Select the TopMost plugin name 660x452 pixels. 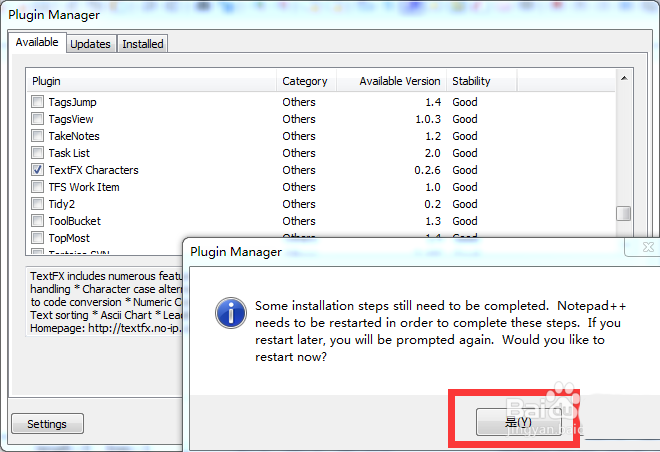[69, 238]
